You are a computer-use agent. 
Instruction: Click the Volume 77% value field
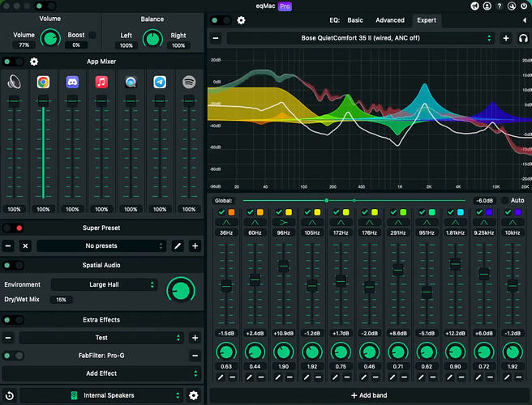[x=24, y=45]
